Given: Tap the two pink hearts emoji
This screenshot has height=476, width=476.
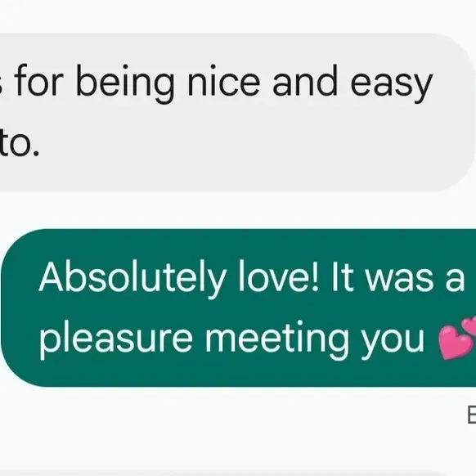Looking at the screenshot, I should pos(458,338).
